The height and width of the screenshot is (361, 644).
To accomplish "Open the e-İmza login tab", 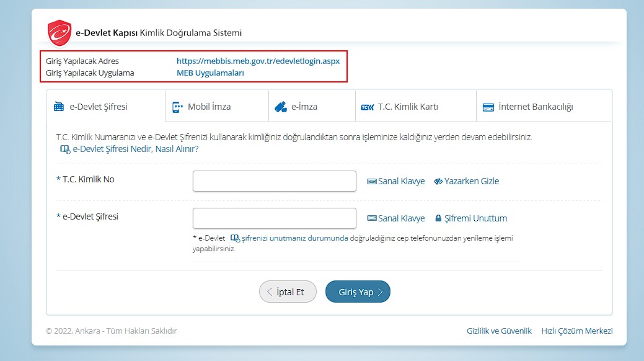I will (304, 107).
